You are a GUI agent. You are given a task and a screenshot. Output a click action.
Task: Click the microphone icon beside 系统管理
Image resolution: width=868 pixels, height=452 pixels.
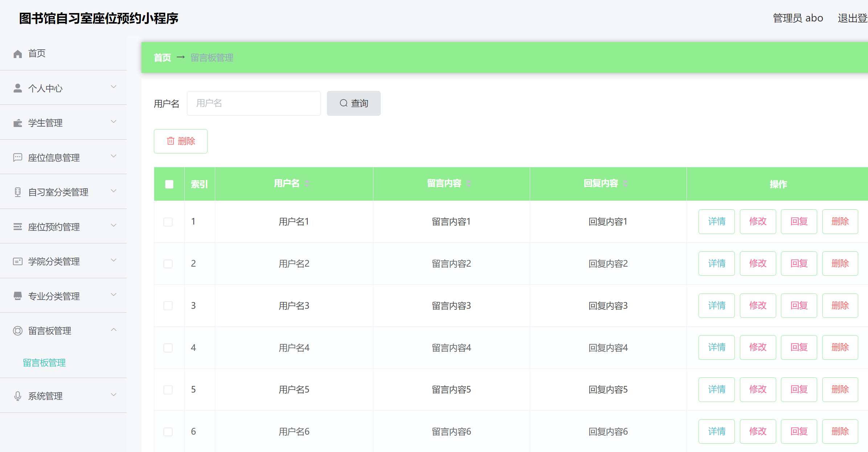17,396
